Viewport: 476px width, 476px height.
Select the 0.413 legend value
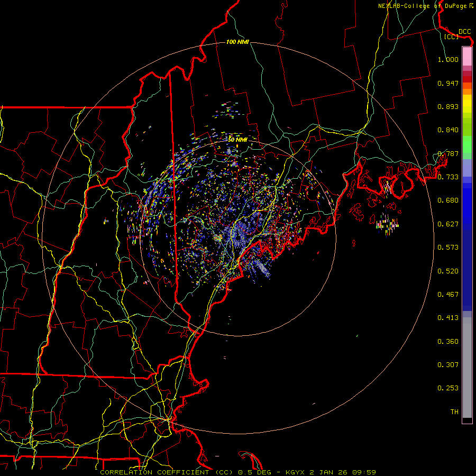448,318
